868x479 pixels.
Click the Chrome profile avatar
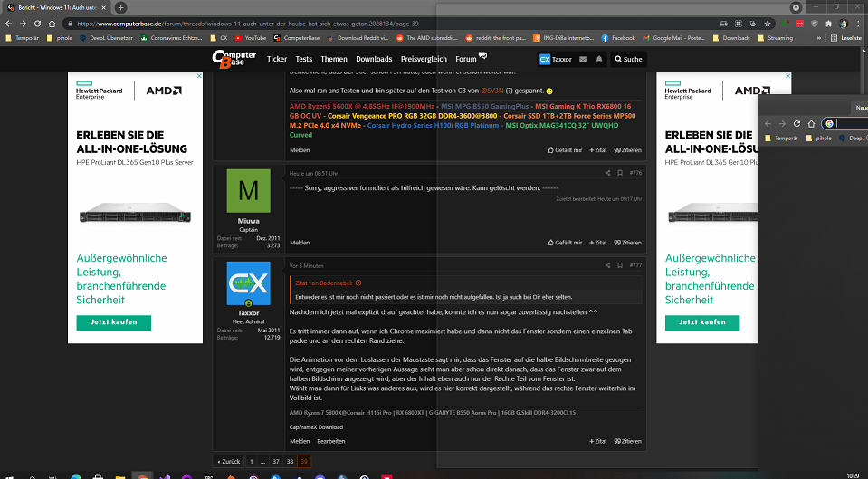click(843, 24)
